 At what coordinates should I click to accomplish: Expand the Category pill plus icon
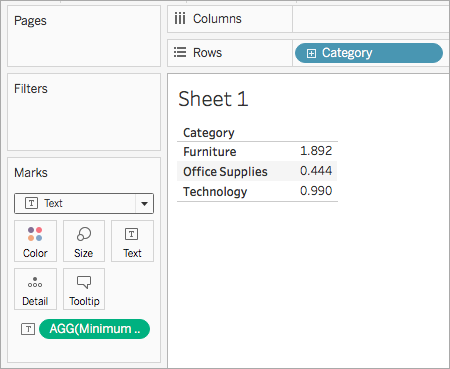[x=311, y=53]
